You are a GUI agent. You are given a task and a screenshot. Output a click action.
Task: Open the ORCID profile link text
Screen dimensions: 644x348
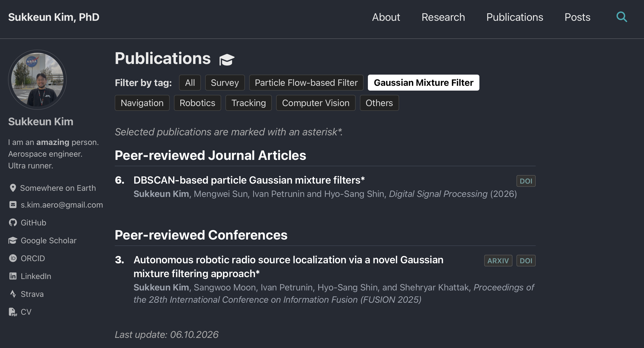click(33, 258)
